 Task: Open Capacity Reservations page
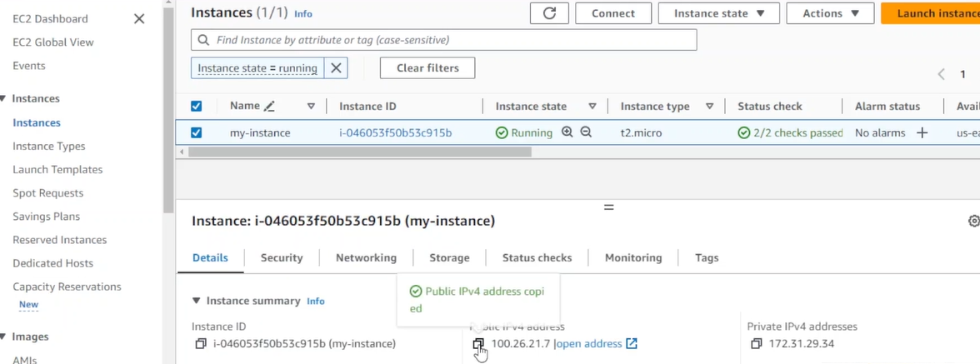(67, 287)
